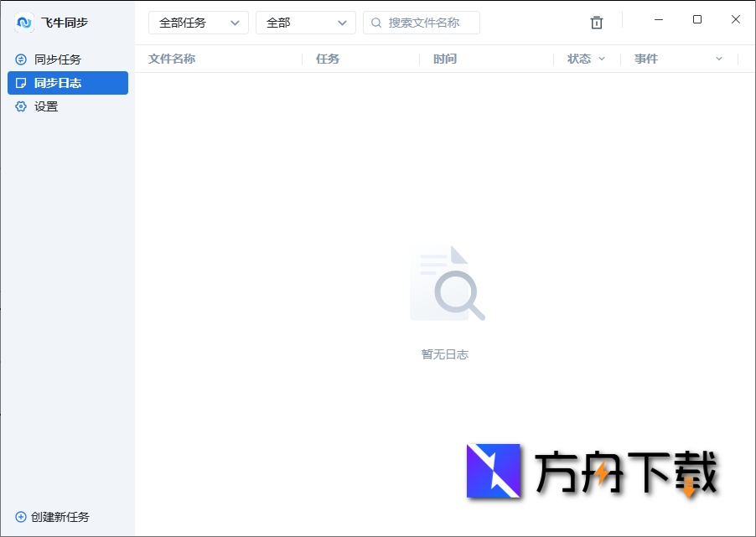Click the 时间 column header
This screenshot has width=756, height=537.
point(445,59)
